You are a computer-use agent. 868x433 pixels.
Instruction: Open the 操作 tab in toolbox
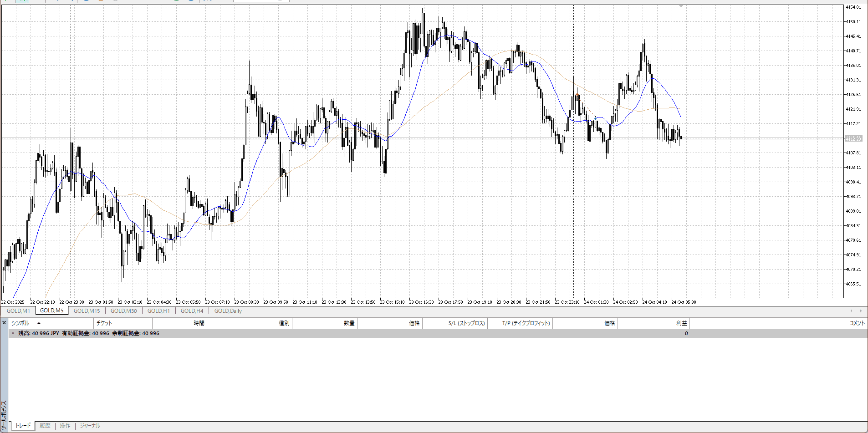65,426
